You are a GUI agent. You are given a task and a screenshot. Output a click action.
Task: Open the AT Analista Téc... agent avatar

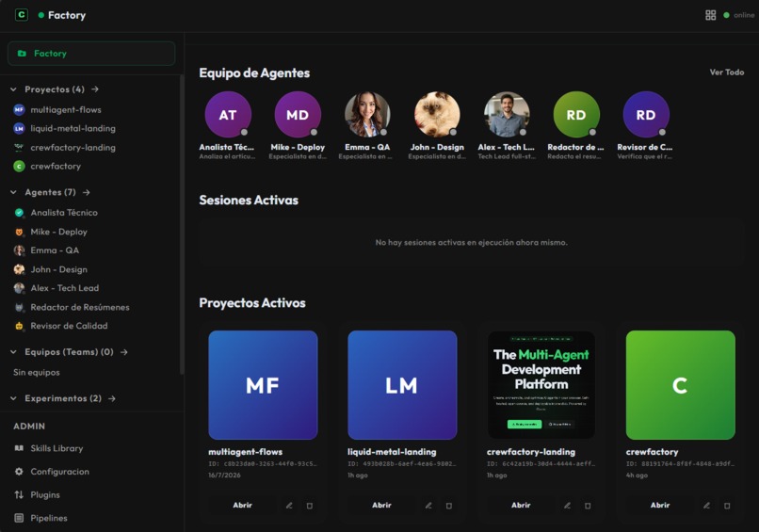[228, 114]
